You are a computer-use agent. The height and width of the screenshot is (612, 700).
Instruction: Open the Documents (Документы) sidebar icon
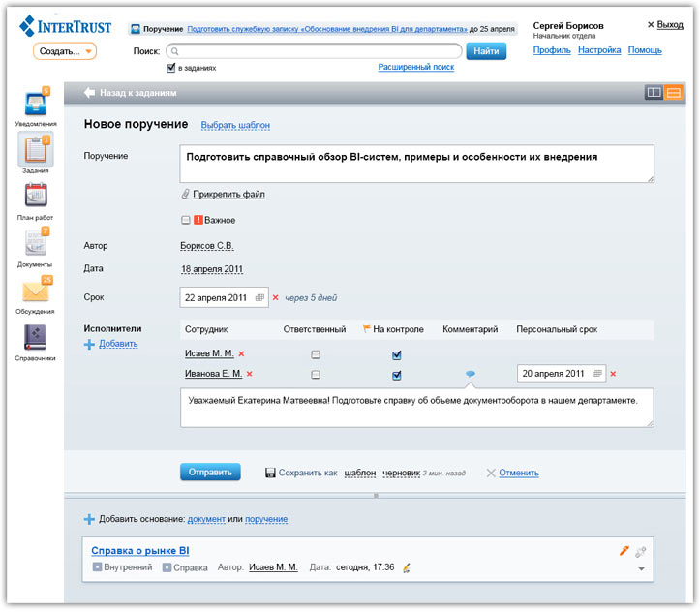[x=36, y=244]
